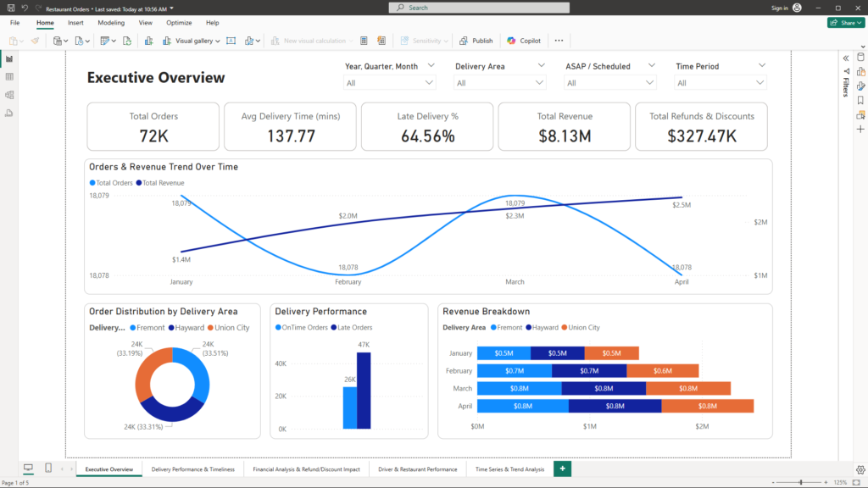Expand the Filters pane with double chevron
This screenshot has width=868, height=488.
point(845,58)
